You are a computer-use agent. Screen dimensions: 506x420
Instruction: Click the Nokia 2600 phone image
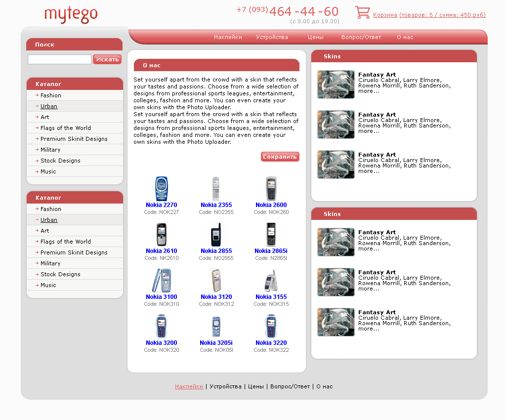(271, 188)
